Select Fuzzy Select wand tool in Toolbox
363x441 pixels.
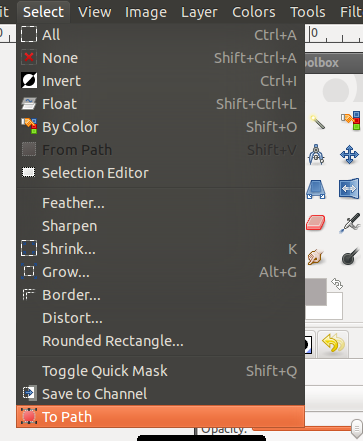pos(317,121)
